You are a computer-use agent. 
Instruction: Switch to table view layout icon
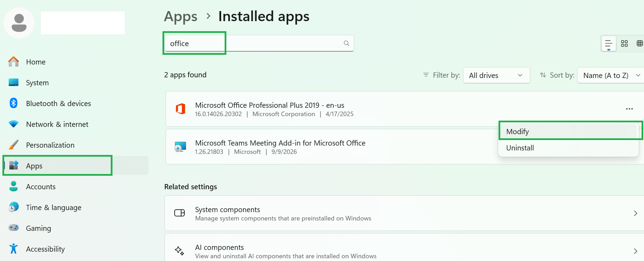click(x=639, y=44)
